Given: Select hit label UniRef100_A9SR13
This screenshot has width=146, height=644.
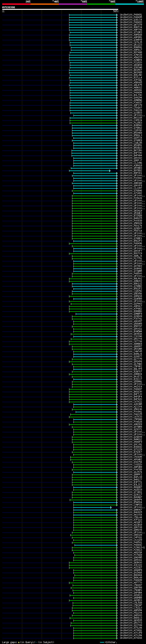Looking at the screenshot, I should click(x=131, y=595).
